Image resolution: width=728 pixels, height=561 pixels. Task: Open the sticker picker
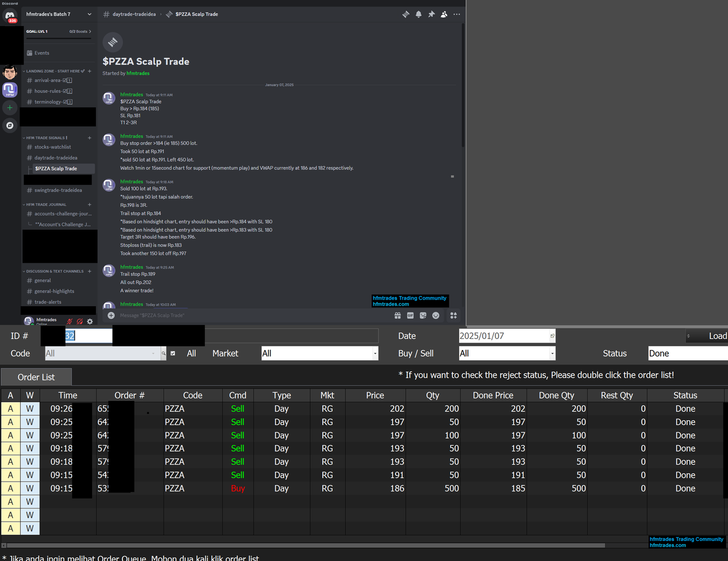click(x=423, y=315)
